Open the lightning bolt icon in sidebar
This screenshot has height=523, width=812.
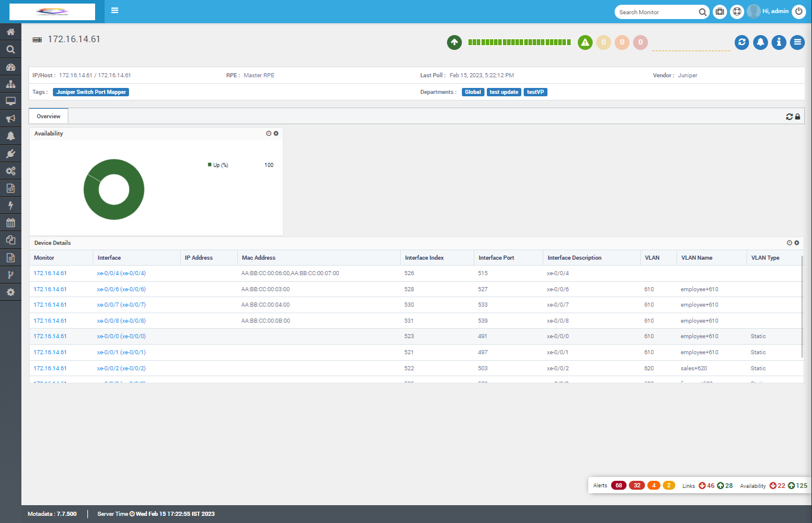point(11,206)
